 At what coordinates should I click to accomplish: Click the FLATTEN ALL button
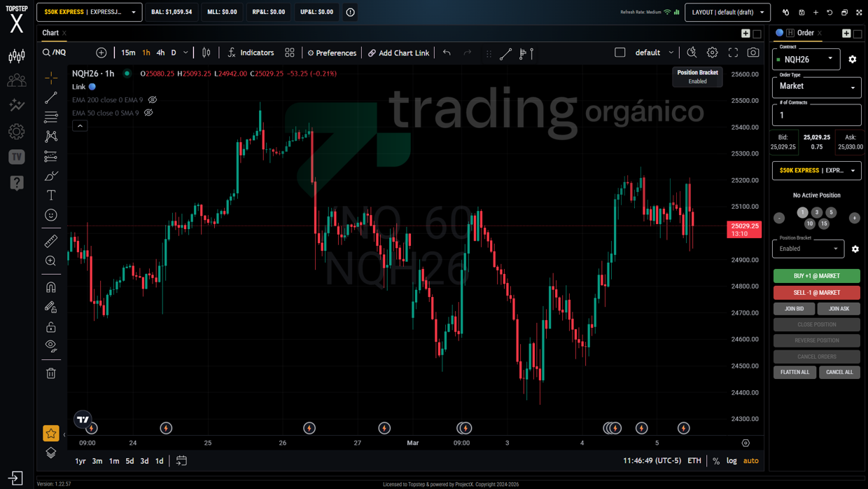pos(794,372)
